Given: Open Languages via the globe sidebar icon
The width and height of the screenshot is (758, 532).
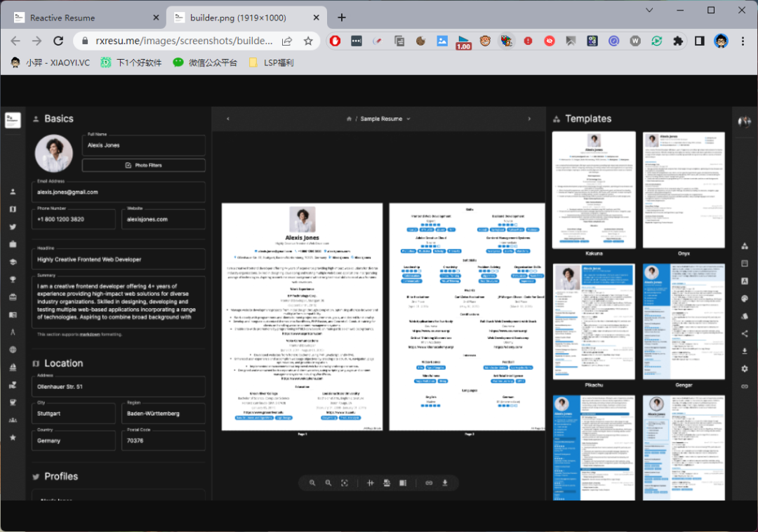Looking at the screenshot, I should pyautogui.click(x=13, y=350).
